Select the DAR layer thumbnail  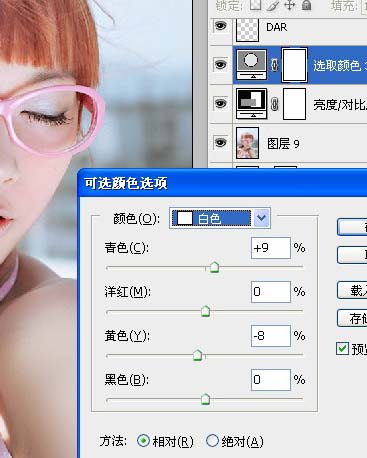coord(247,30)
